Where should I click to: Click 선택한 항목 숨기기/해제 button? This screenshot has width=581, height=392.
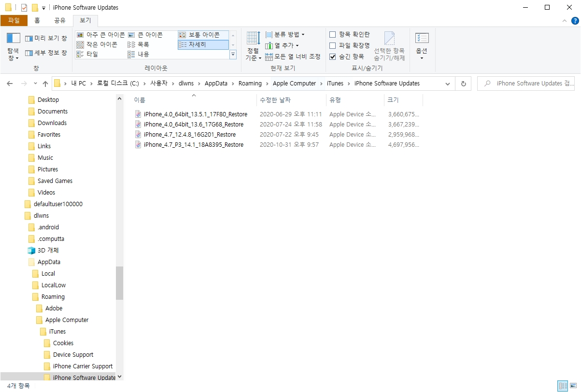(389, 46)
